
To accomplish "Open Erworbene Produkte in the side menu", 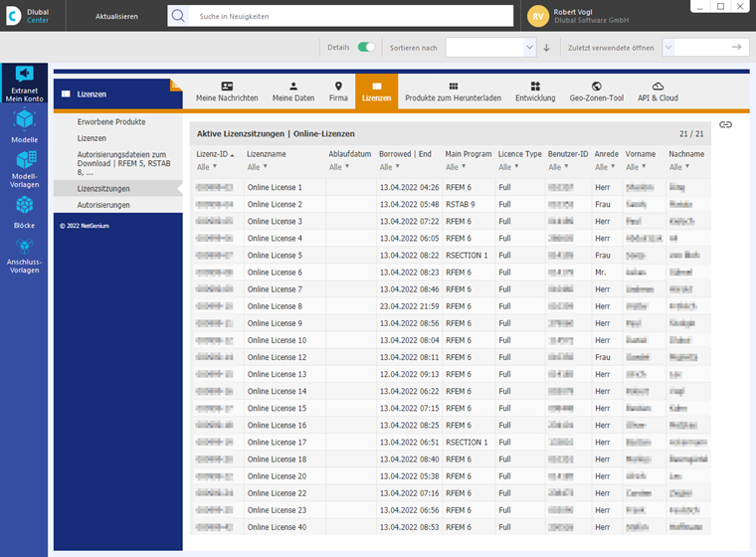I will 111,122.
